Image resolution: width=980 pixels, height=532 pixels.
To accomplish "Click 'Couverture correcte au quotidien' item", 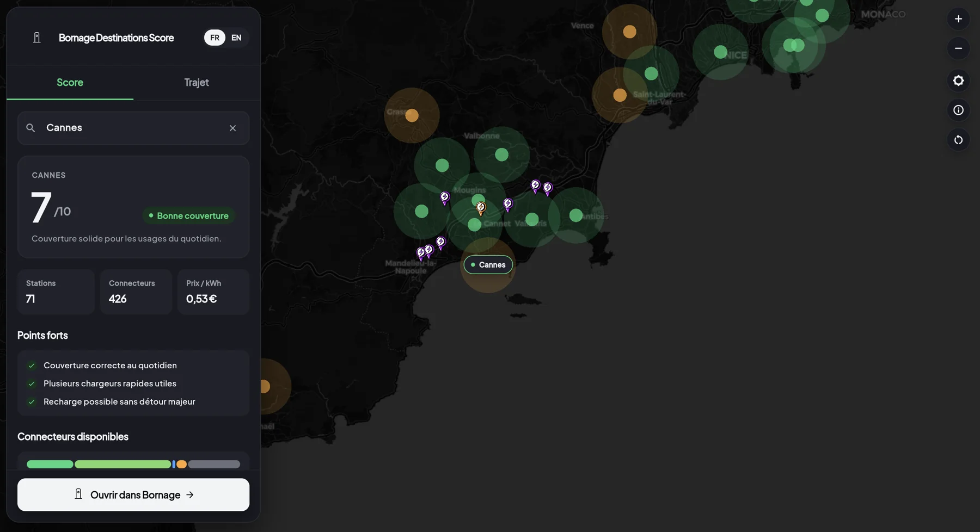I will click(x=110, y=366).
